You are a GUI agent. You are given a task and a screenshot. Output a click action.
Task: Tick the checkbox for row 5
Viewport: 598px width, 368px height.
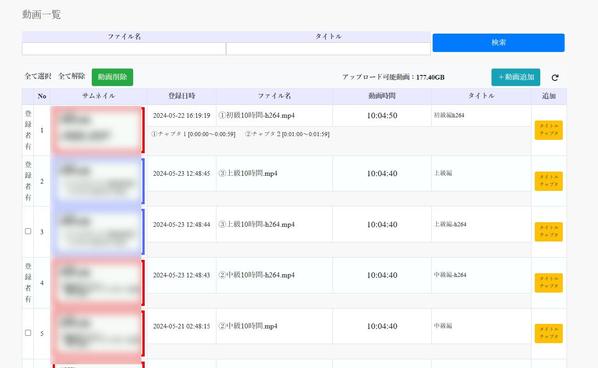tap(28, 333)
